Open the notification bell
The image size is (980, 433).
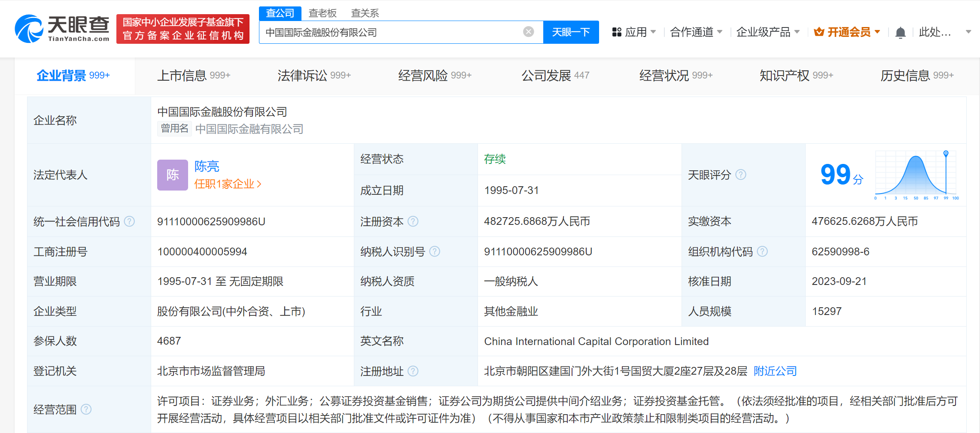point(900,33)
